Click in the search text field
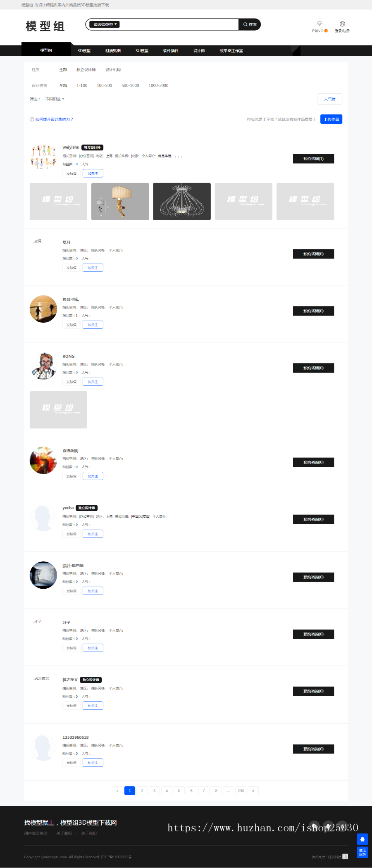This screenshot has width=372, height=868. pos(179,24)
